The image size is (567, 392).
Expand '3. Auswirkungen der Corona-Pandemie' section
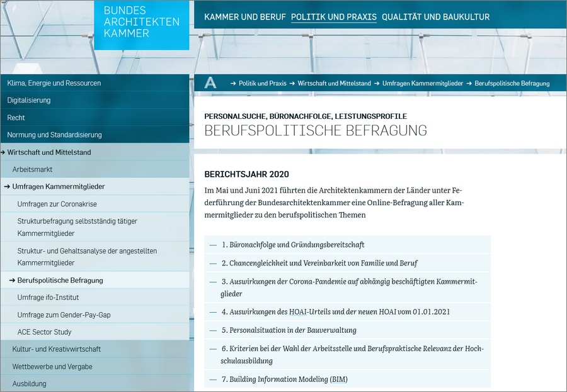(x=347, y=287)
